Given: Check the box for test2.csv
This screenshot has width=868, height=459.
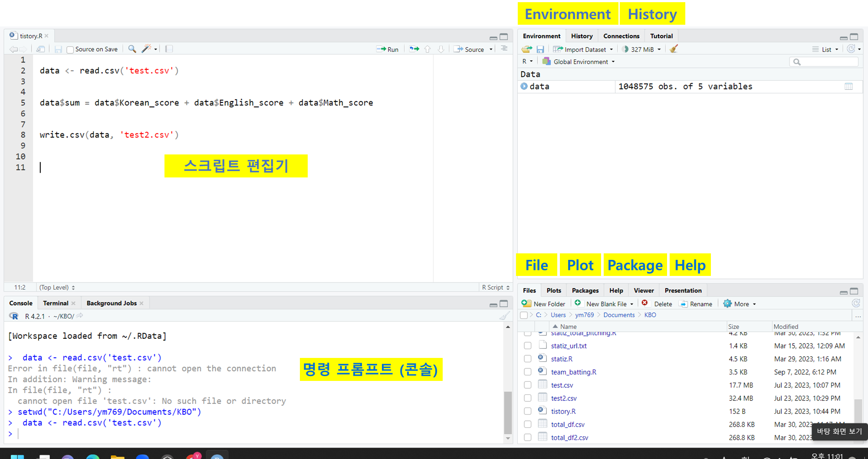Looking at the screenshot, I should pyautogui.click(x=528, y=398).
